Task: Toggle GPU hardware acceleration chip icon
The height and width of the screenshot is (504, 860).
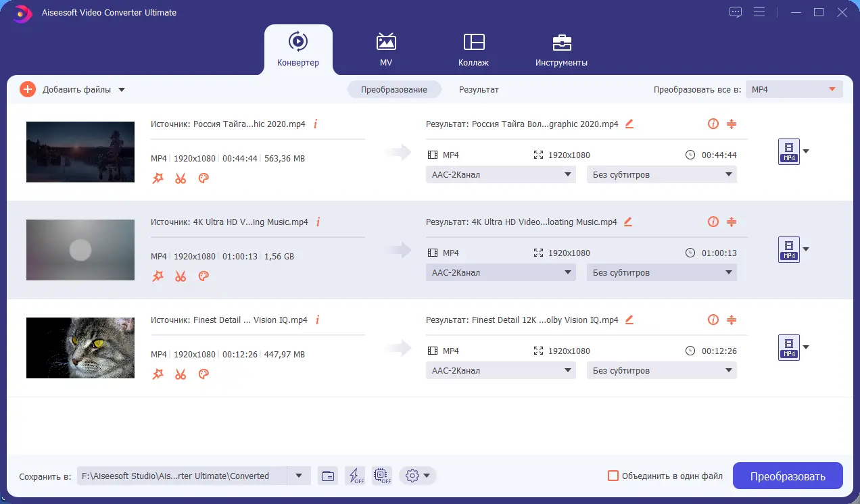Action: [x=382, y=476]
